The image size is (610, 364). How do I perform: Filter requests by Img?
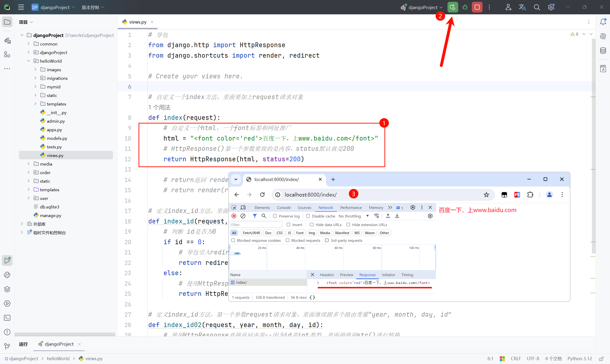point(311,233)
